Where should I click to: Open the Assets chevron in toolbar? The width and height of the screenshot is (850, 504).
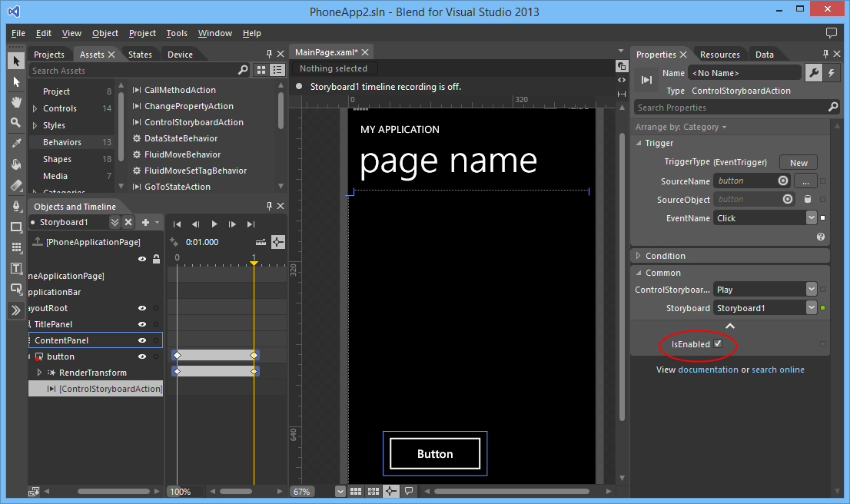(16, 310)
